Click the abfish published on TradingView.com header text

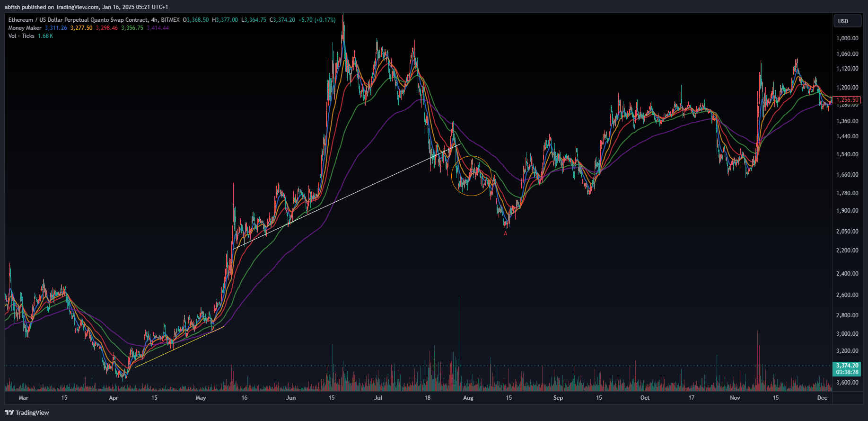pyautogui.click(x=86, y=7)
